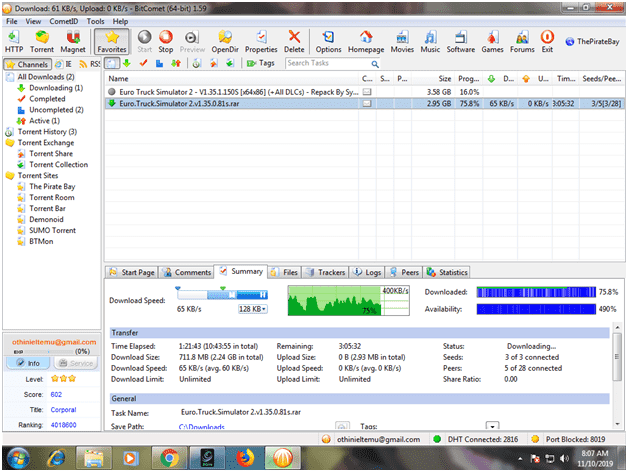Filter by uncompleted tasks blue icon
This screenshot has width=628, height=472.
(159, 63)
